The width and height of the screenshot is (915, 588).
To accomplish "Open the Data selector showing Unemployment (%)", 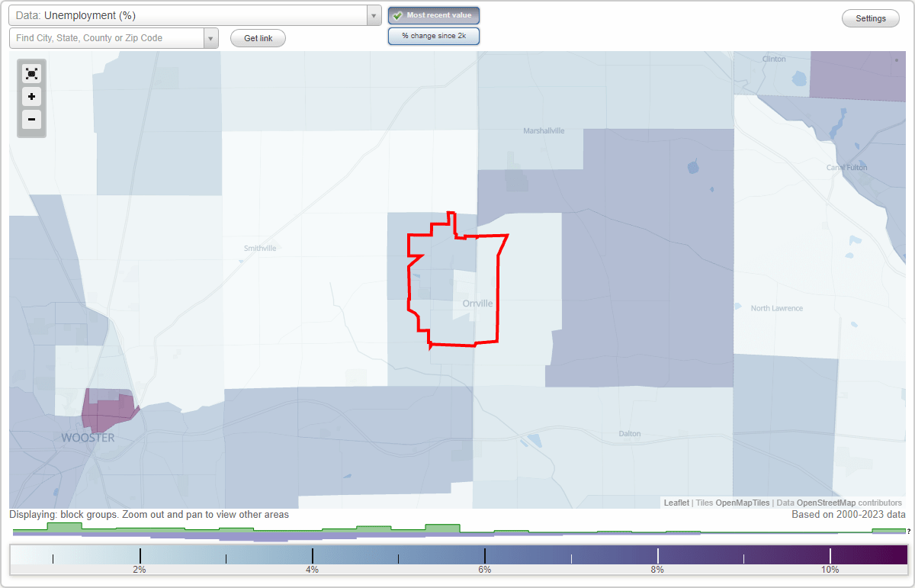I will pyautogui.click(x=191, y=14).
